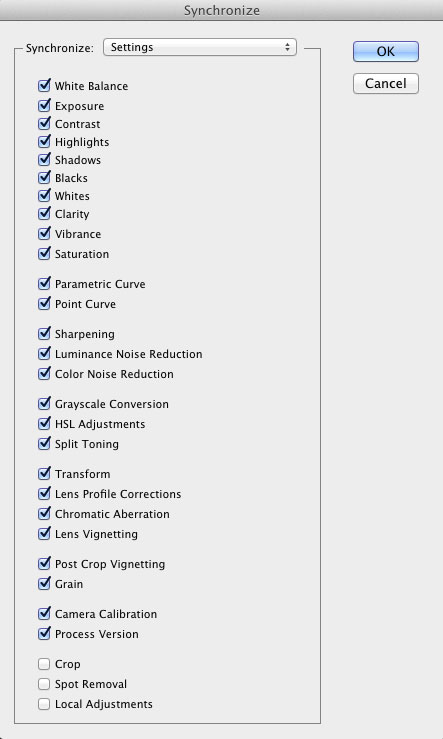Uncheck the White Balance checkbox
The height and width of the screenshot is (739, 443).
tap(44, 86)
